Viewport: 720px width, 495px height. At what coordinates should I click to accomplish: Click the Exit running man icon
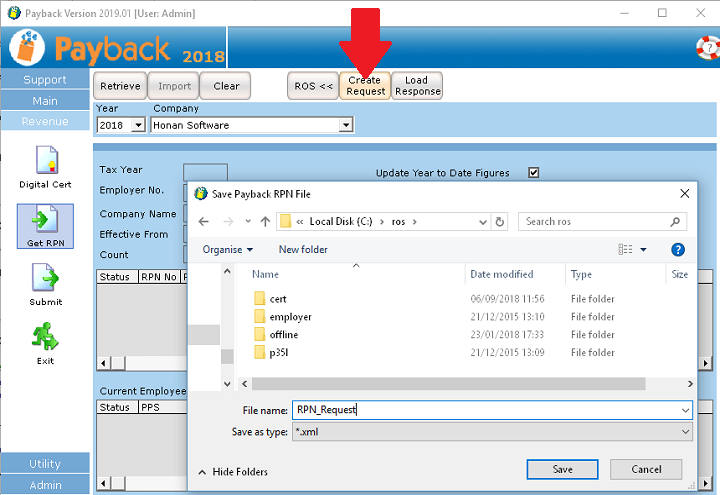[x=46, y=337]
